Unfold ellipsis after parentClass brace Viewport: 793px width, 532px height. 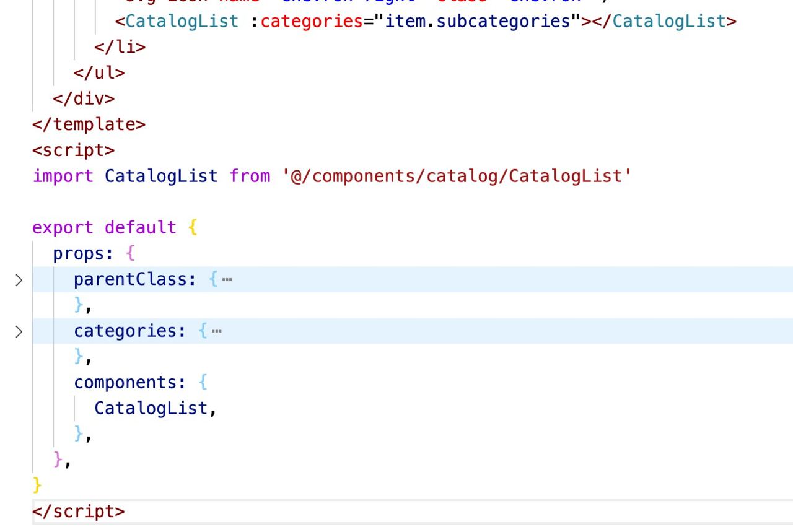227,280
